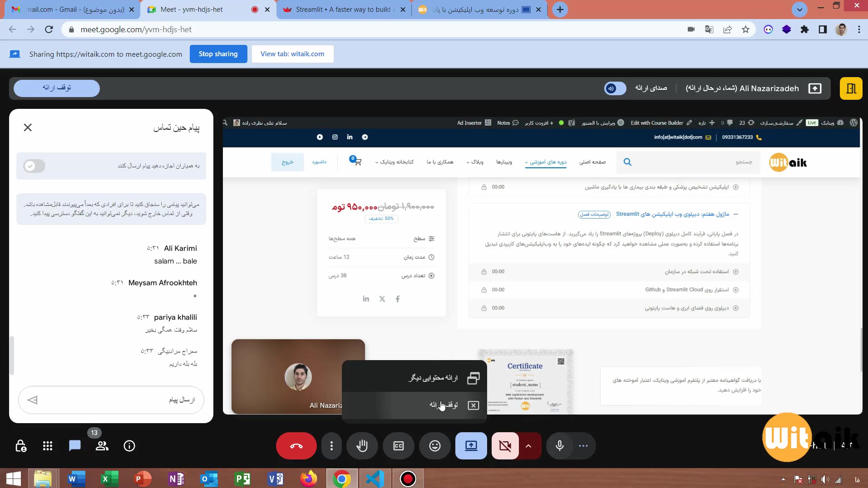Viewport: 868px width, 488px height.
Task: Click the presenting screen icon in banner
Action: (x=815, y=88)
